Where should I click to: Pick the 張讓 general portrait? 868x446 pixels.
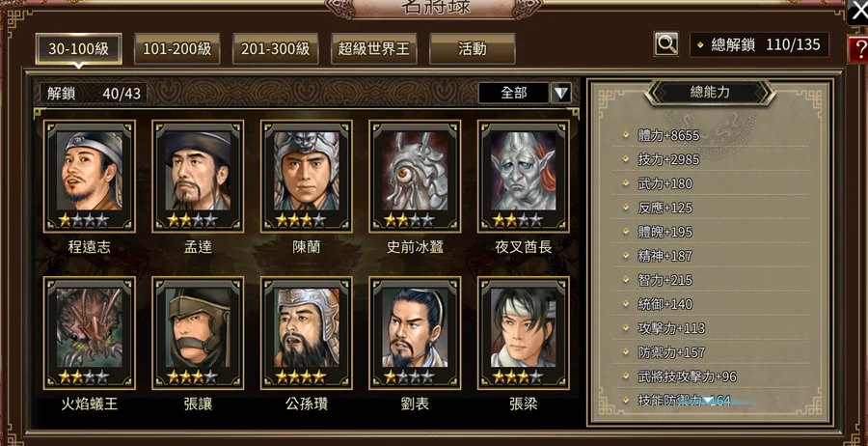[x=198, y=333]
